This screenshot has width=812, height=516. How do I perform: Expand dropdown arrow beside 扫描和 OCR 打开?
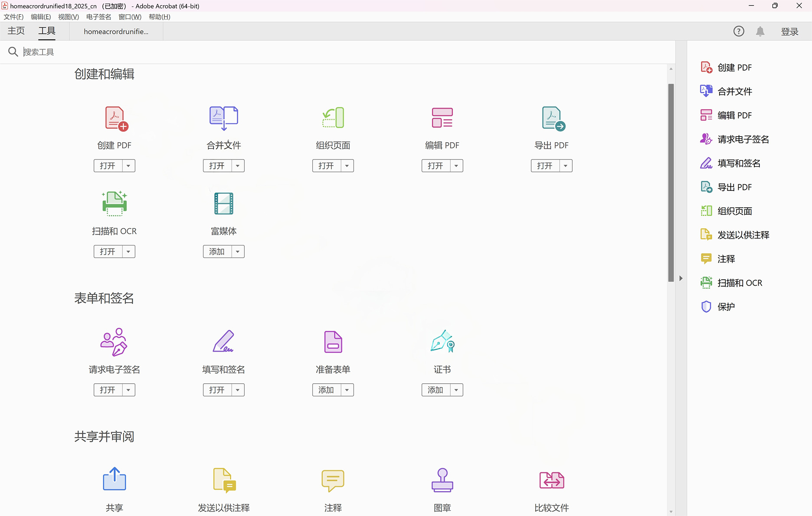coord(128,251)
